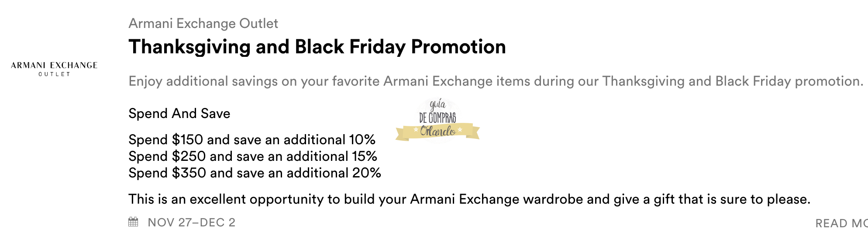Click the Spend $150 save 10% line
This screenshot has width=868, height=243.
pos(251,140)
